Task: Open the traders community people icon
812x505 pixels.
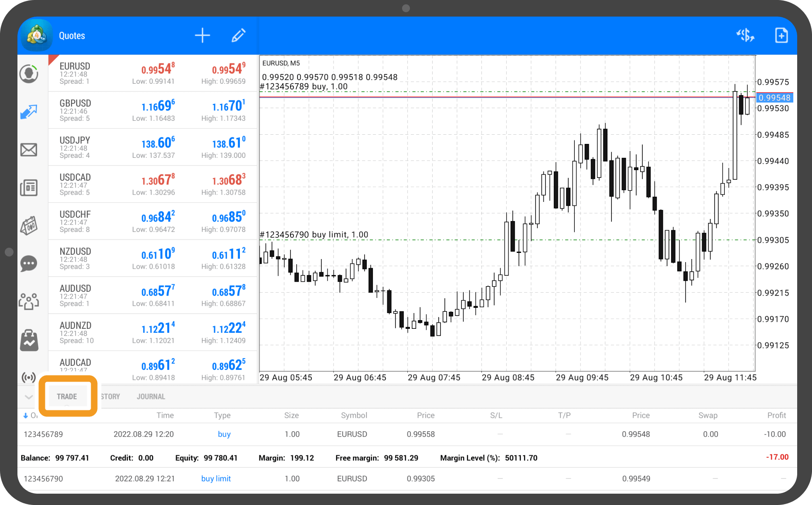Action: tap(29, 301)
